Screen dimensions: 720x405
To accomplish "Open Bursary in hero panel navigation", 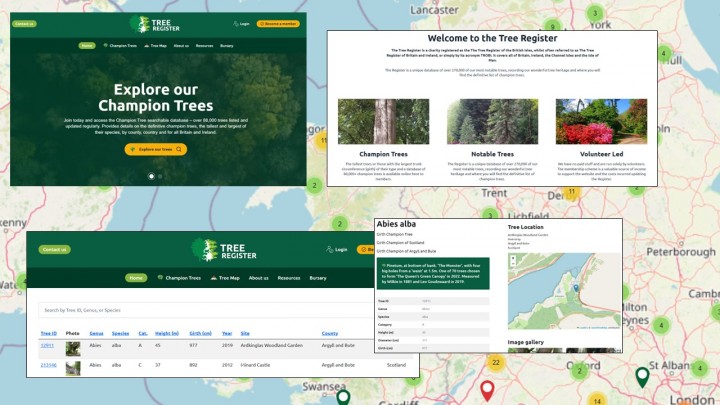I will pos(226,45).
